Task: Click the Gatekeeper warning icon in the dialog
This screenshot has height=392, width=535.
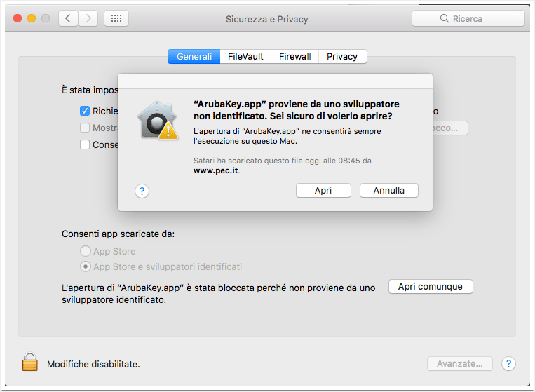Action: (158, 121)
